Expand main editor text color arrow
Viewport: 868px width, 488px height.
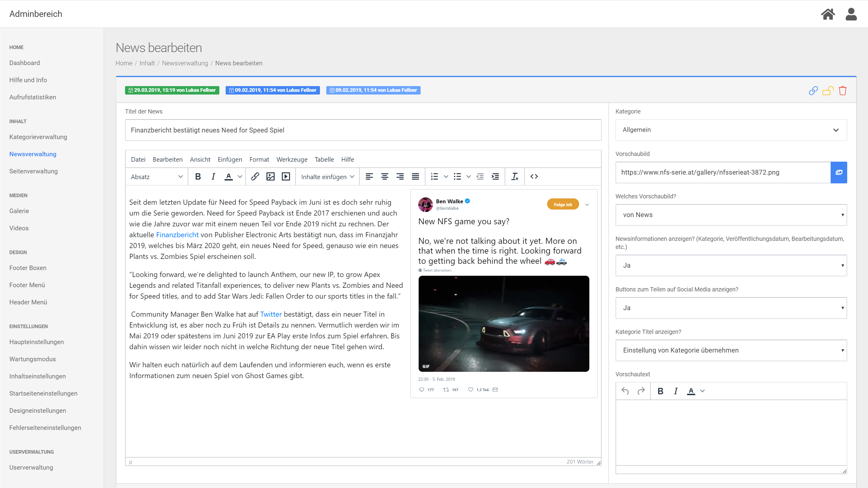point(240,176)
